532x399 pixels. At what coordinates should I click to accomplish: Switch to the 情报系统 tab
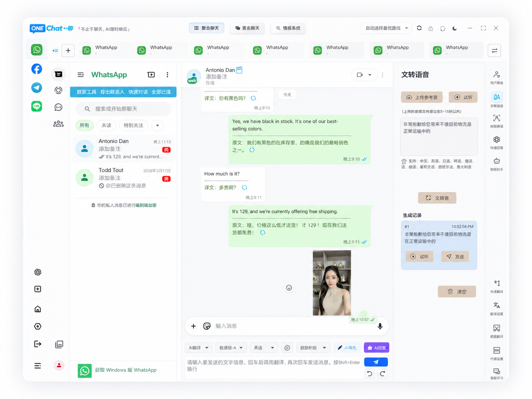(x=288, y=28)
